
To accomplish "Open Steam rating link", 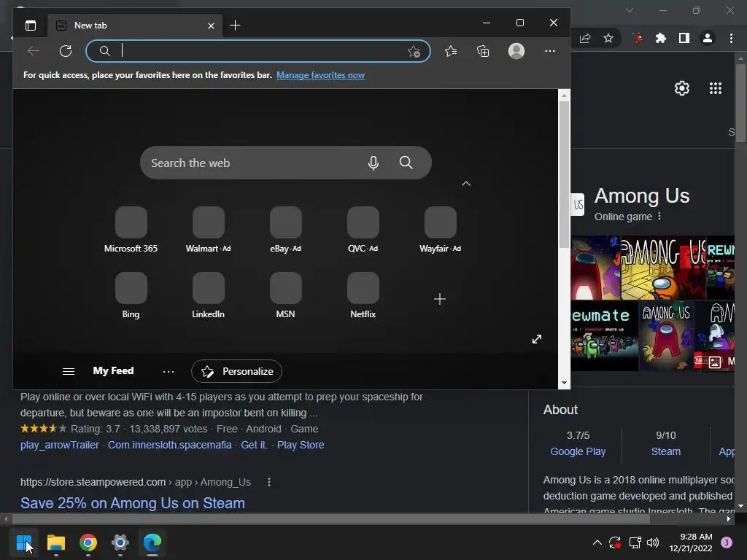I will click(665, 451).
